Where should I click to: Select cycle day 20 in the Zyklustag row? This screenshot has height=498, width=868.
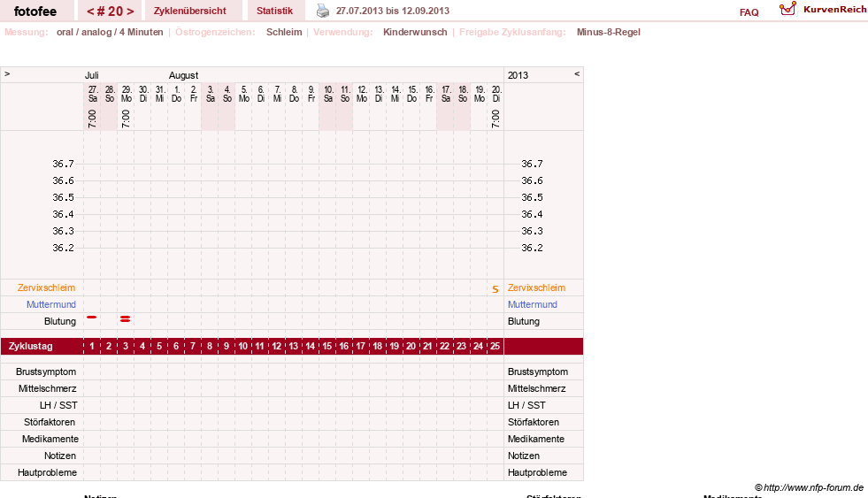point(411,347)
